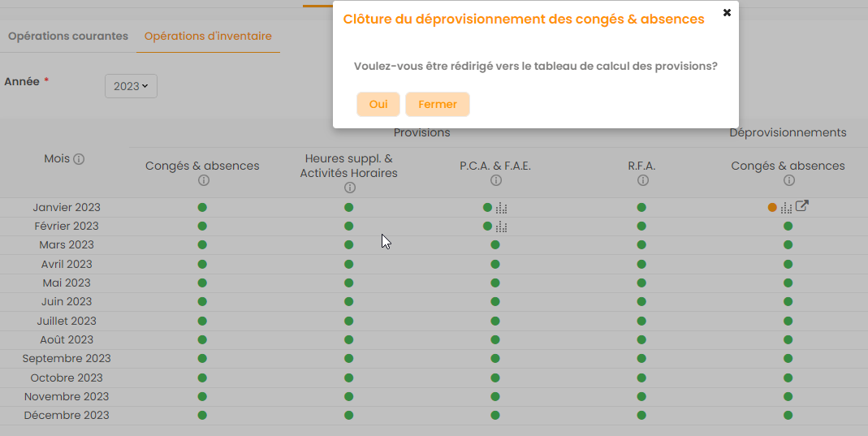Click info icon under P.C.A. & F.A.E.
Image resolution: width=868 pixels, height=436 pixels.
(495, 180)
